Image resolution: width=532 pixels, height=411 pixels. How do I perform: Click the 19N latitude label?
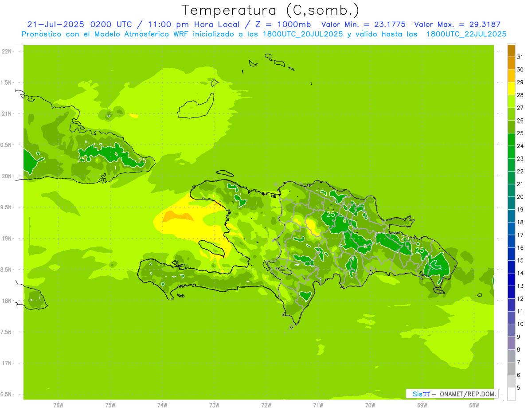click(x=6, y=239)
